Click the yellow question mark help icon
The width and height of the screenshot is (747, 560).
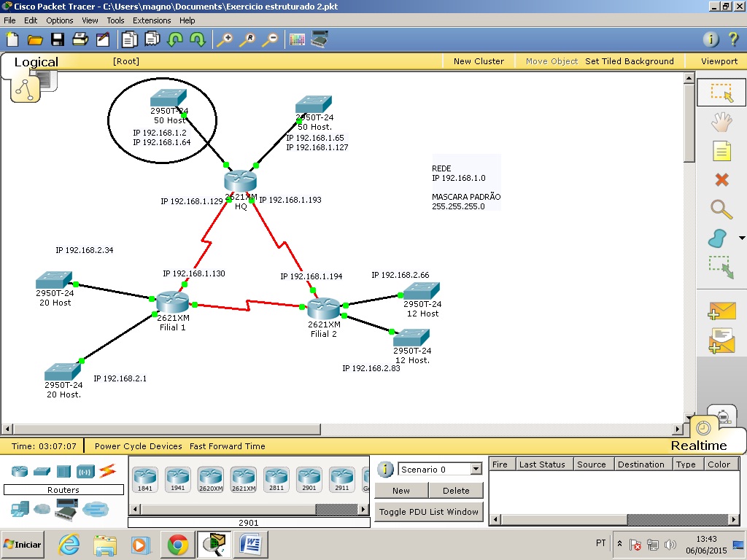pyautogui.click(x=733, y=39)
